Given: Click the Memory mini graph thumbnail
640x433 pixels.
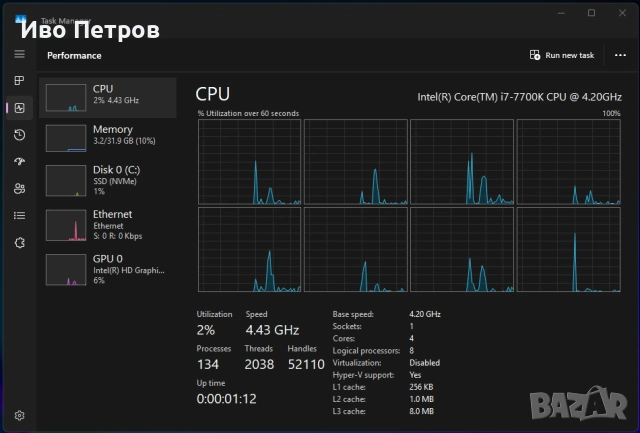Looking at the screenshot, I should pos(66,138).
